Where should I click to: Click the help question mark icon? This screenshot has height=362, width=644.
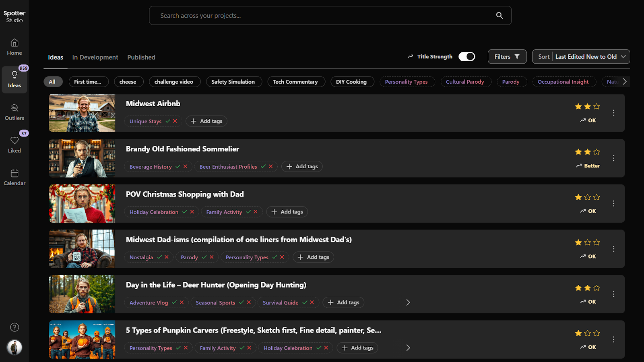tap(14, 327)
